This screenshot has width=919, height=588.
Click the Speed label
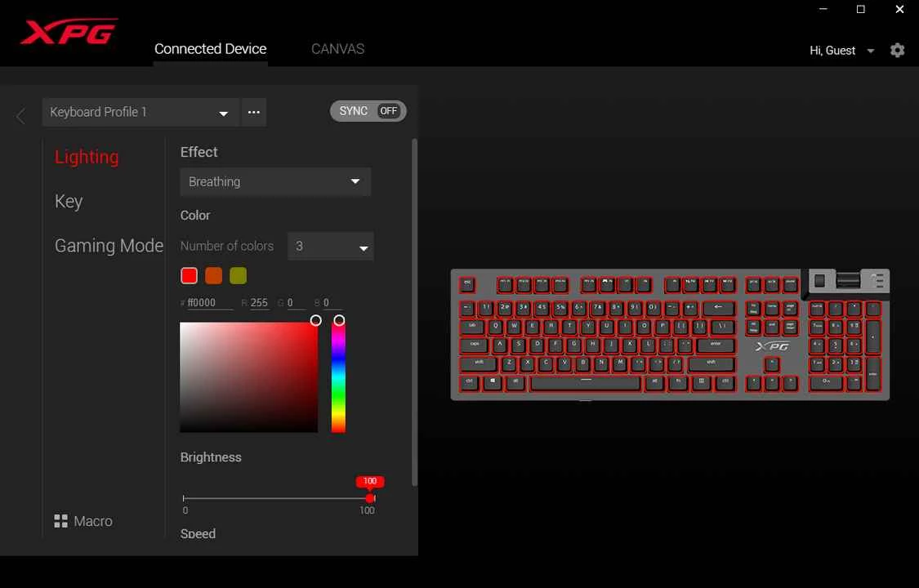click(199, 533)
